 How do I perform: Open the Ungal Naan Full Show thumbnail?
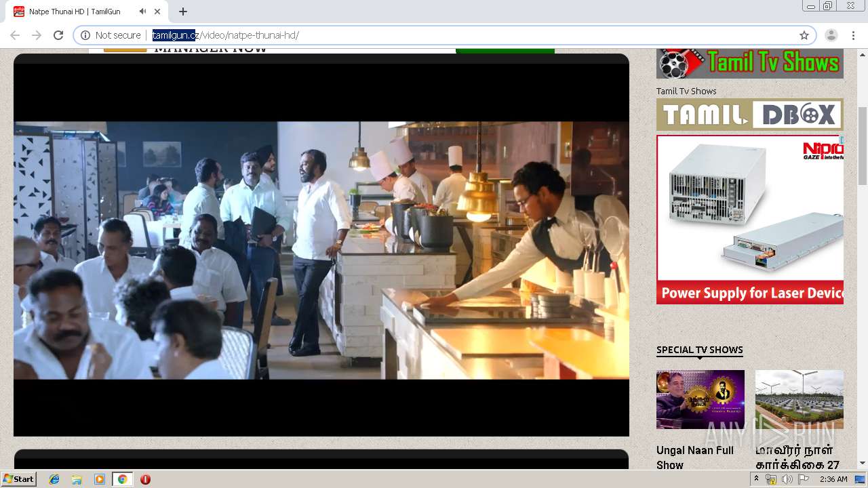coord(701,399)
